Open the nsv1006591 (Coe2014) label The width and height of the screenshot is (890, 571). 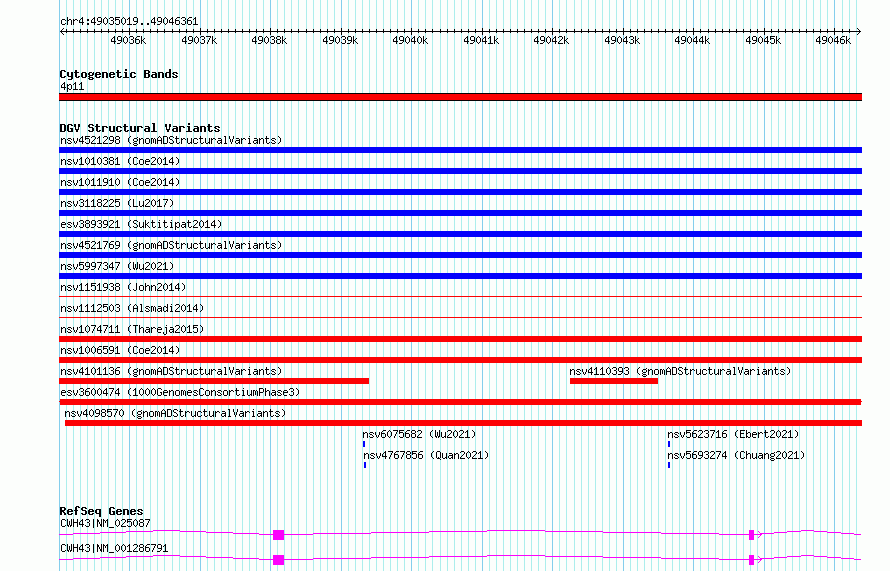tap(120, 350)
